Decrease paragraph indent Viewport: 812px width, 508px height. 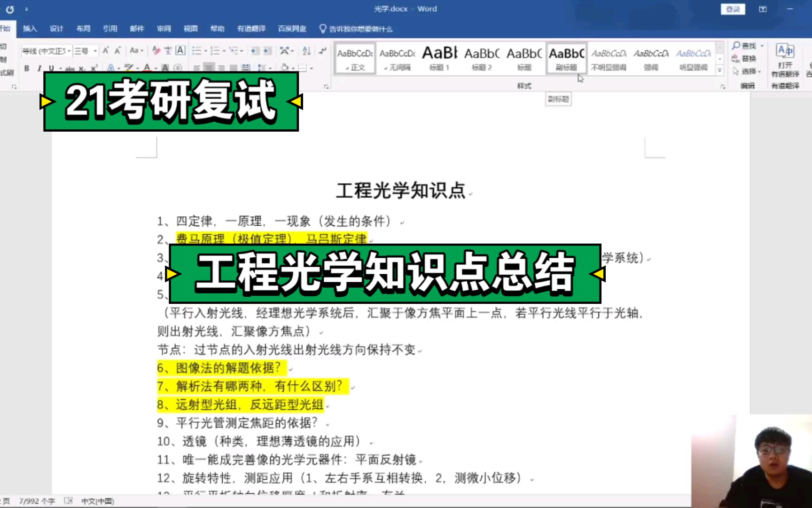(x=255, y=51)
